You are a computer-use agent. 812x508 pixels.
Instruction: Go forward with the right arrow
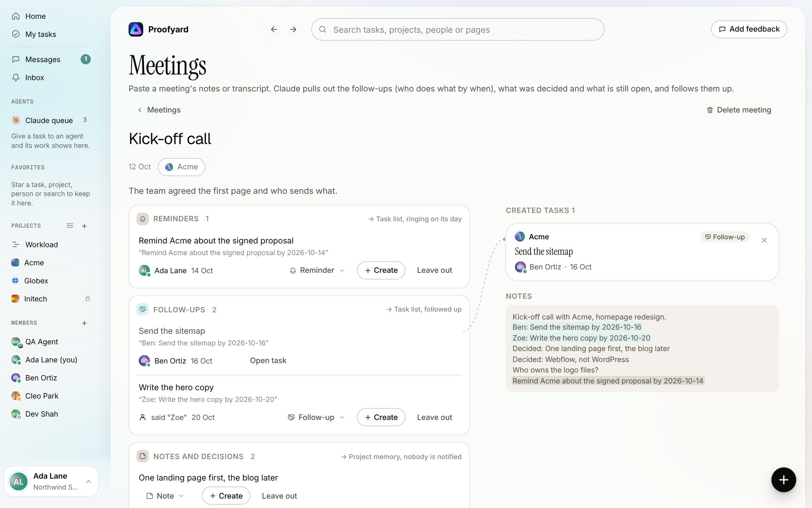point(293,29)
